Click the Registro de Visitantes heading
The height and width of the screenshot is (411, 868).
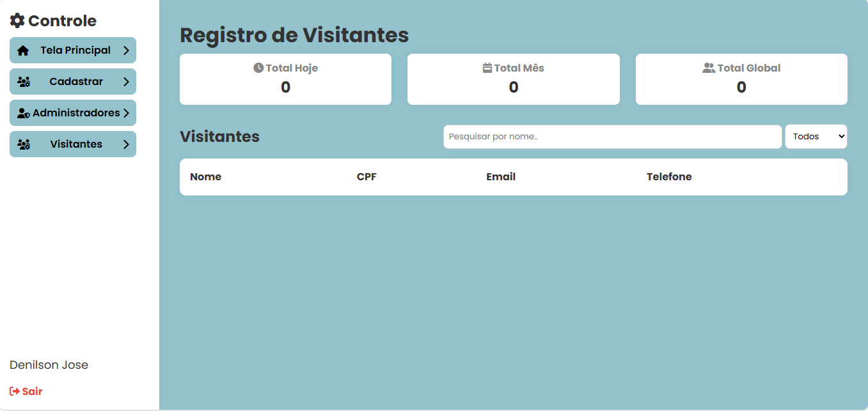tap(294, 35)
